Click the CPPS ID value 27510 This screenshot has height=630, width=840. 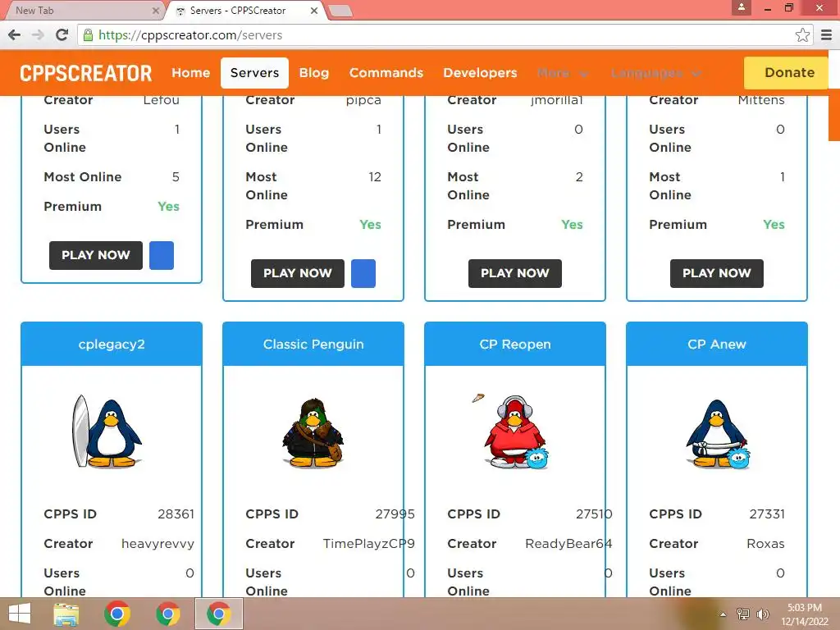tap(594, 514)
